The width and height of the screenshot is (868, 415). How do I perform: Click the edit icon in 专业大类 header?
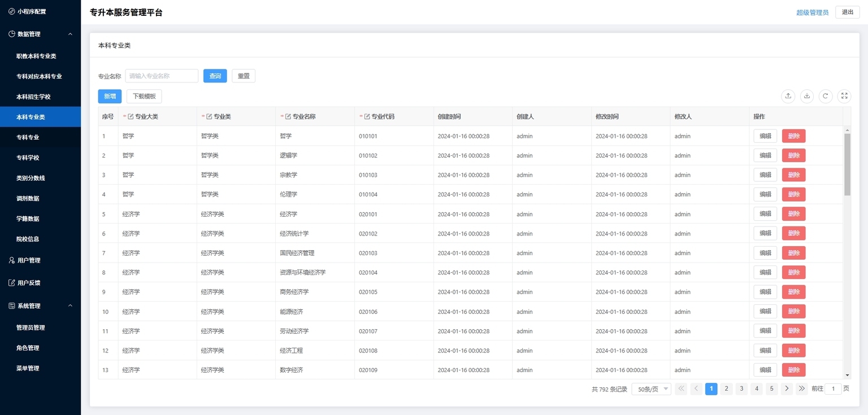tap(131, 117)
